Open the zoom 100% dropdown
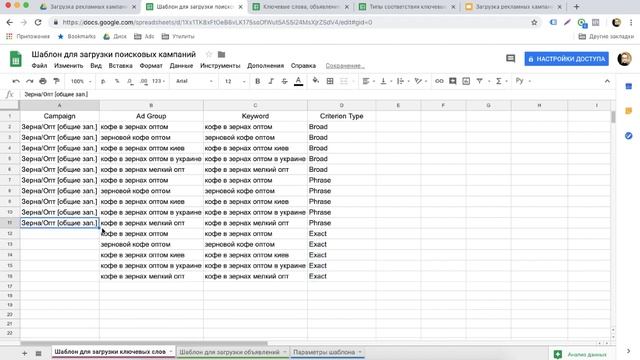640x360 pixels. pyautogui.click(x=81, y=81)
